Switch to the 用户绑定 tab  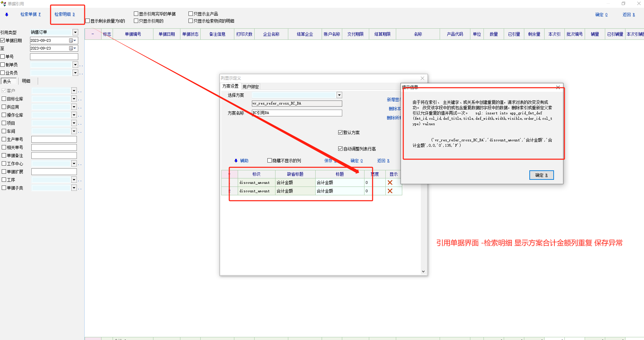(251, 87)
